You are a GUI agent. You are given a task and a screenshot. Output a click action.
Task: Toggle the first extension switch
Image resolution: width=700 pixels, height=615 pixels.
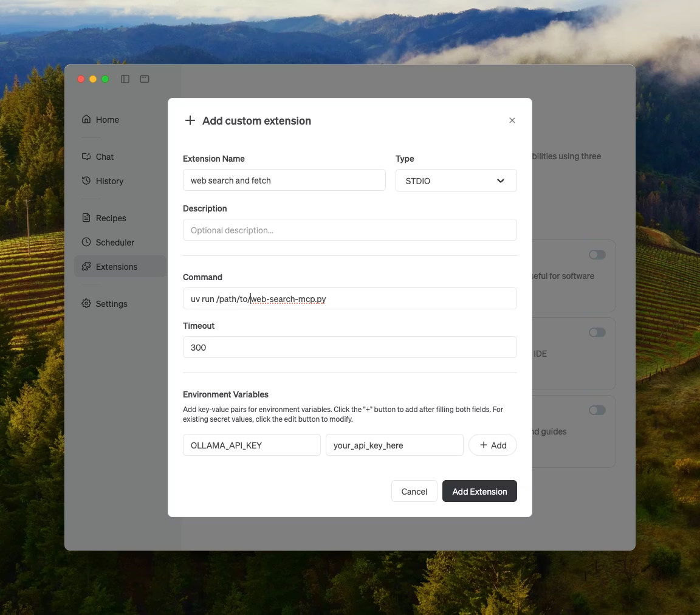coord(597,255)
